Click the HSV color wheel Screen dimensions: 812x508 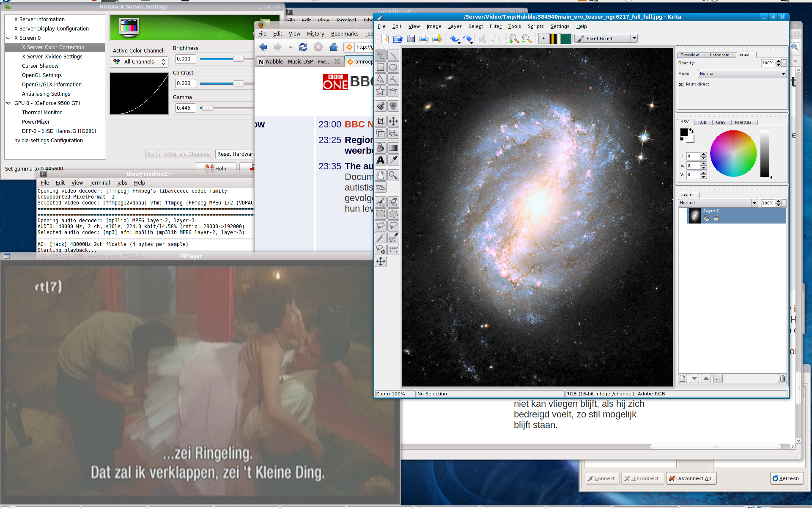click(733, 154)
